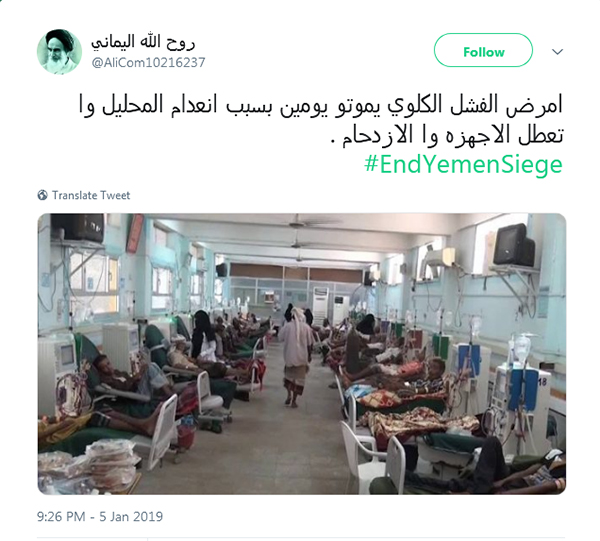This screenshot has width=600, height=541.
Task: Click the first line of Arabic tweet text
Action: [321, 105]
